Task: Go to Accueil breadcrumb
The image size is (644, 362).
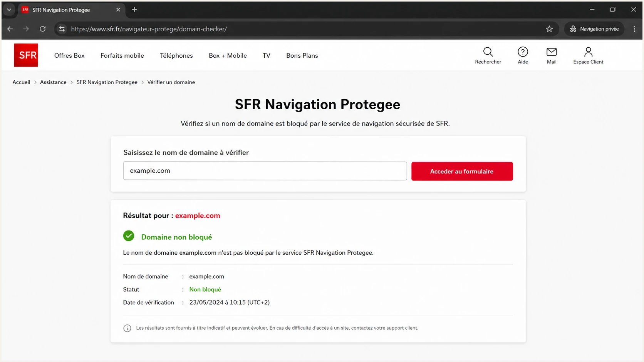Action: pos(21,82)
